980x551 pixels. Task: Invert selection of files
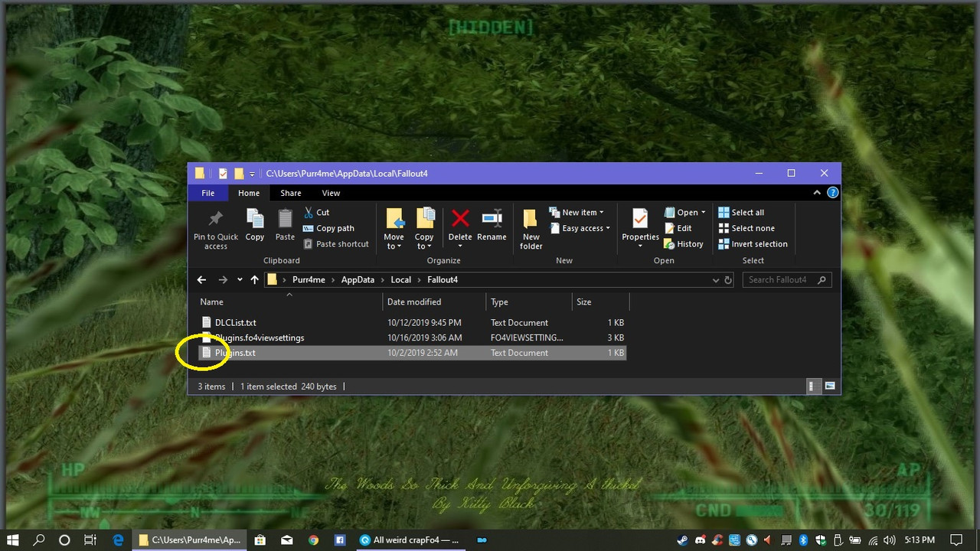coord(753,244)
